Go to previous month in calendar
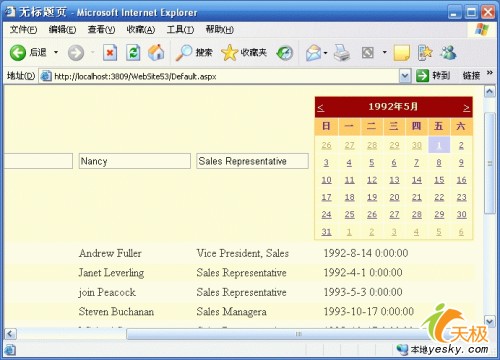Image resolution: width=500 pixels, height=360 pixels. pyautogui.click(x=321, y=107)
